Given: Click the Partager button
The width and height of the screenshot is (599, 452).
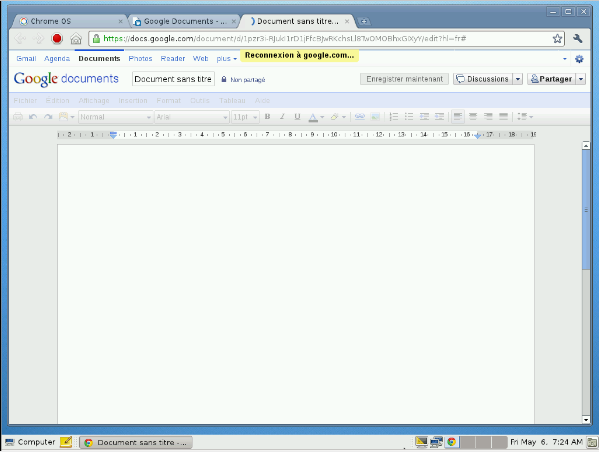Looking at the screenshot, I should [x=552, y=79].
